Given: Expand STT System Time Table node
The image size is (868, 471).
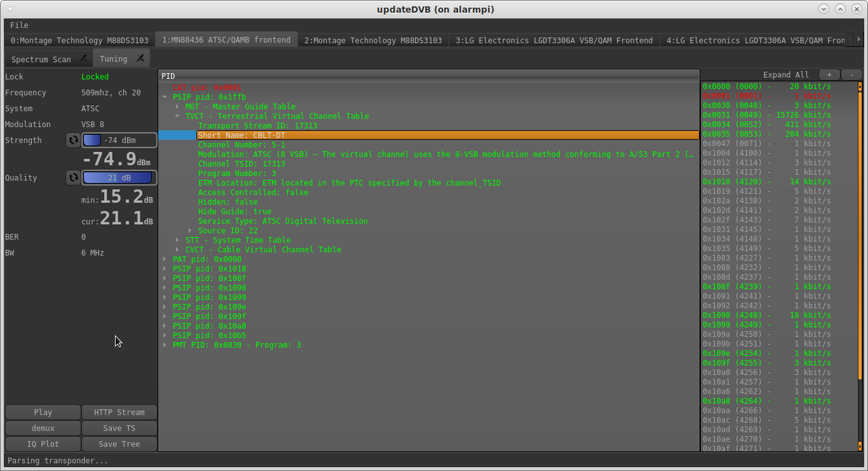Looking at the screenshot, I should click(x=178, y=240).
